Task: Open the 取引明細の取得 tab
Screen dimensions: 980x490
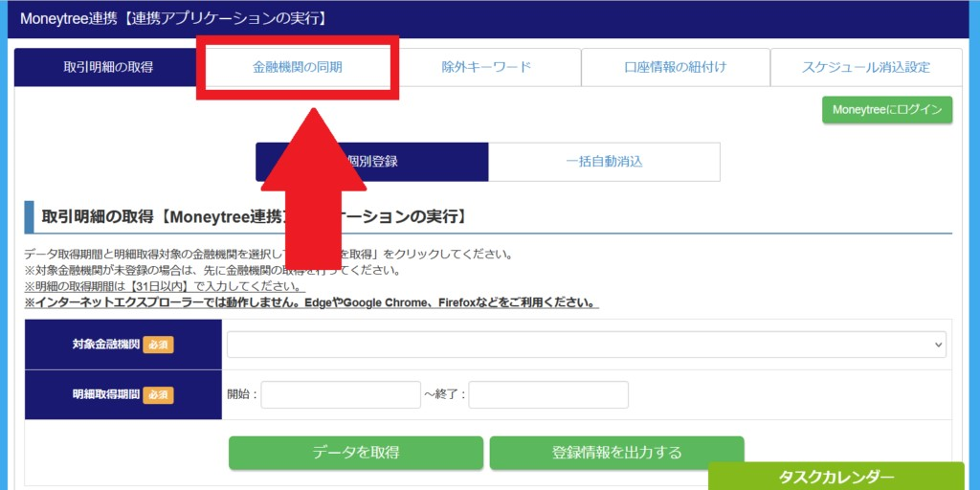Action: [108, 68]
